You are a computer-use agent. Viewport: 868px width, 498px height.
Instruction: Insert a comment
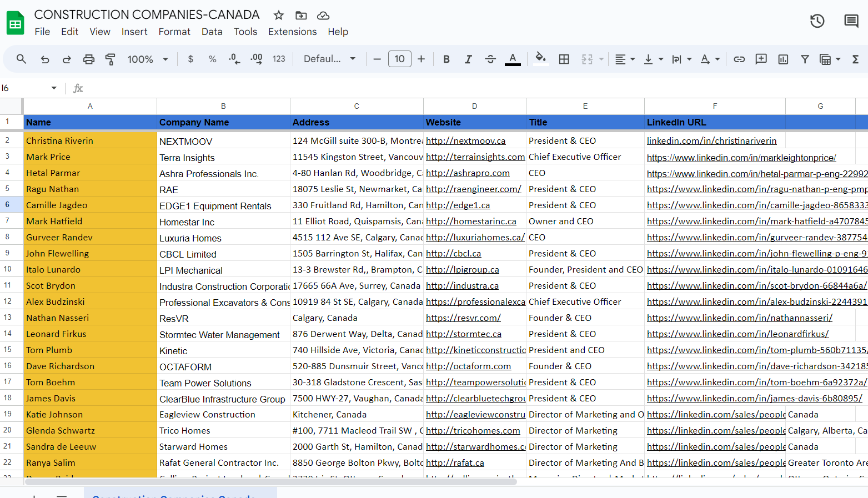(x=761, y=59)
